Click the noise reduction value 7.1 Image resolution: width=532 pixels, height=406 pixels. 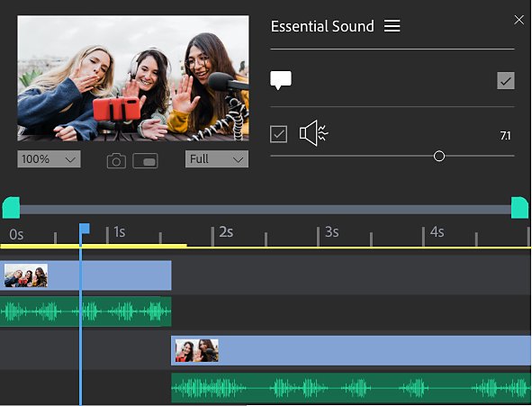click(x=505, y=136)
